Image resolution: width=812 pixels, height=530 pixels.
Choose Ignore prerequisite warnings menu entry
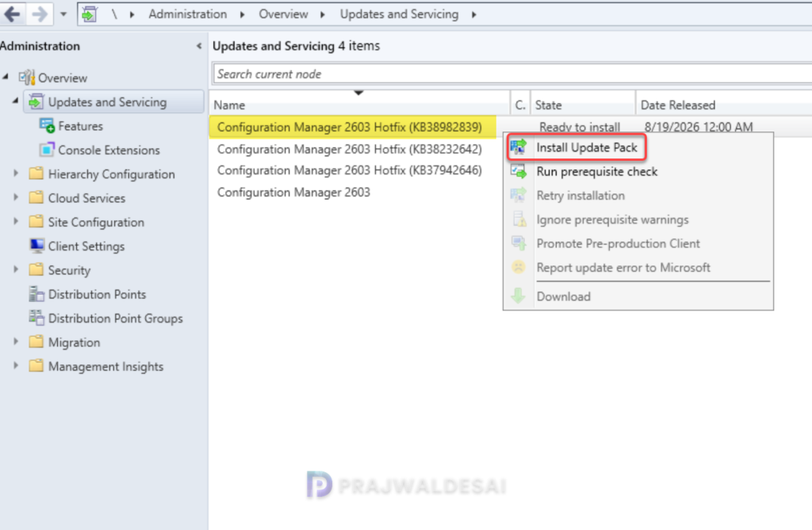click(x=613, y=219)
